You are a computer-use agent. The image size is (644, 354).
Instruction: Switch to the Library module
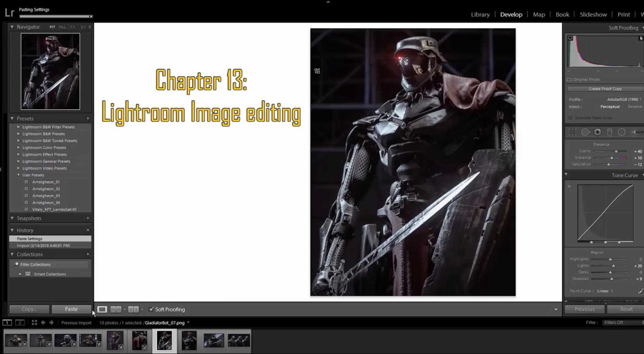(x=480, y=15)
